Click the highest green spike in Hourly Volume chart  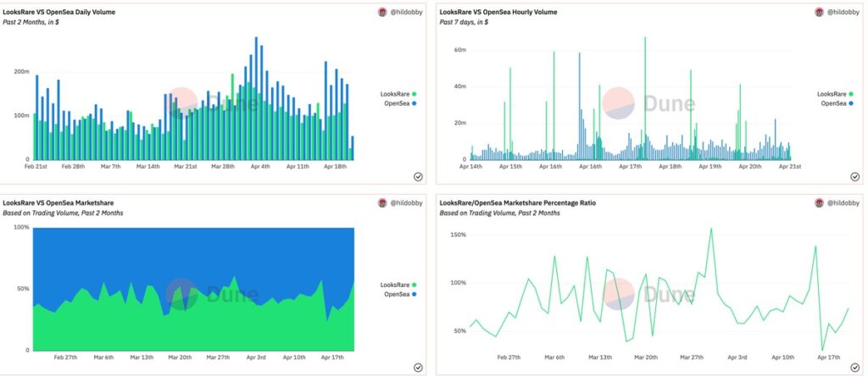pyautogui.click(x=645, y=98)
